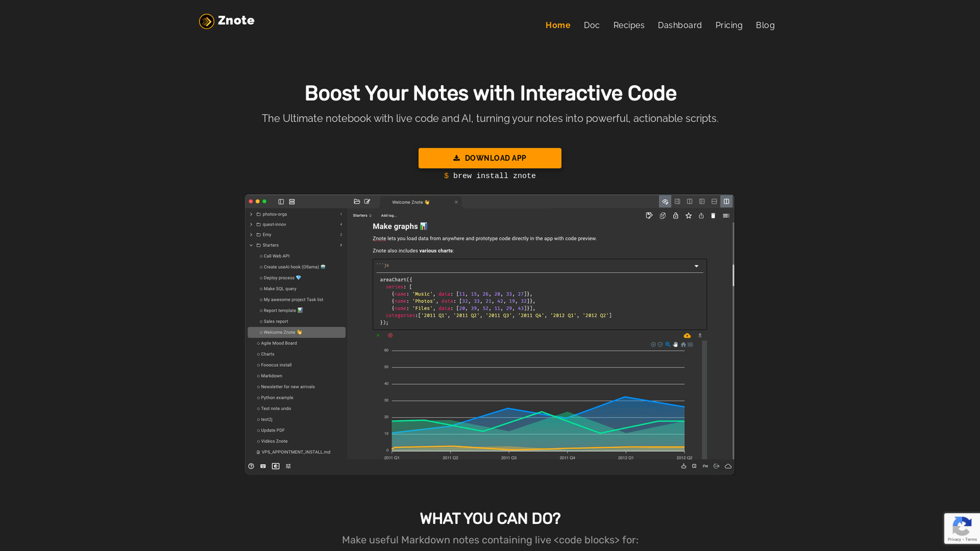
Task: Run the code block with play icon
Action: (378, 335)
